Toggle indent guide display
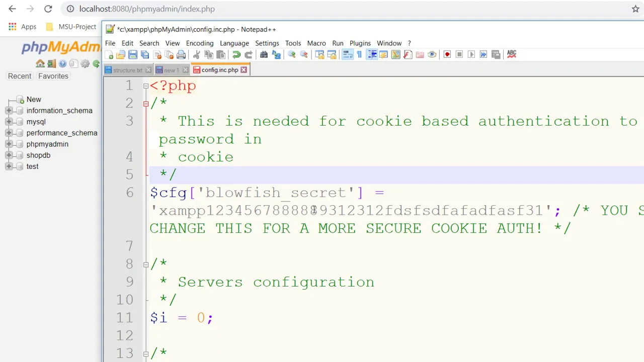The image size is (644, 362). tap(372, 54)
